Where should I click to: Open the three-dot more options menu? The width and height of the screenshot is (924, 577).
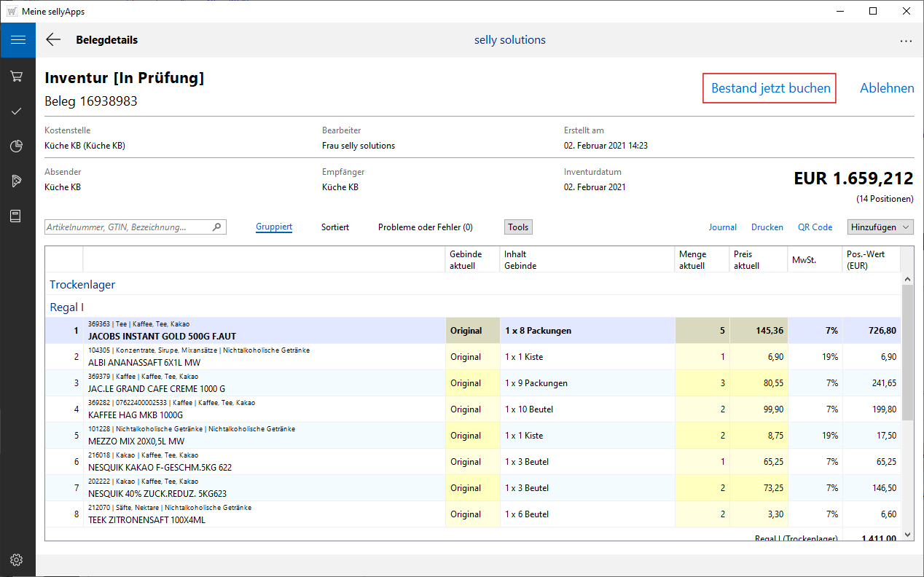pyautogui.click(x=906, y=41)
